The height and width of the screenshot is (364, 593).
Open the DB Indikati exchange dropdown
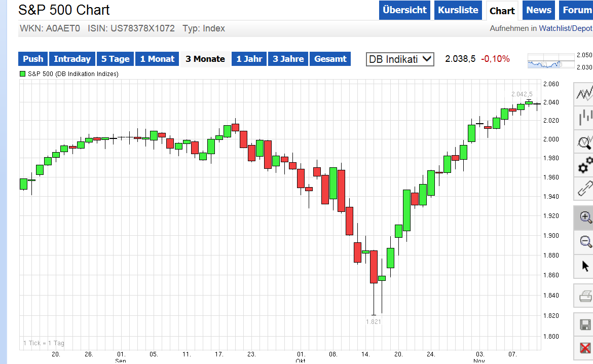[x=400, y=59]
